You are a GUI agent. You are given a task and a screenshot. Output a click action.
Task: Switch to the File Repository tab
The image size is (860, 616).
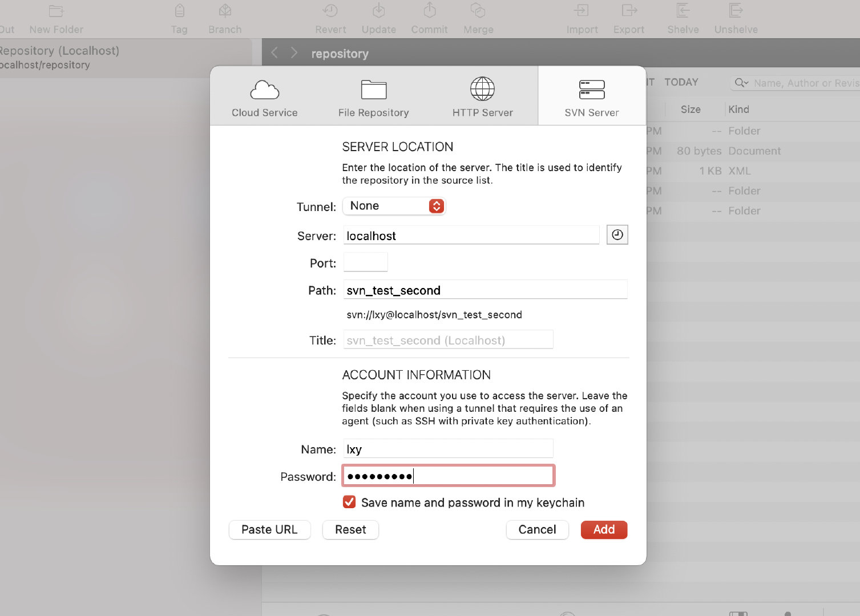[x=373, y=98]
